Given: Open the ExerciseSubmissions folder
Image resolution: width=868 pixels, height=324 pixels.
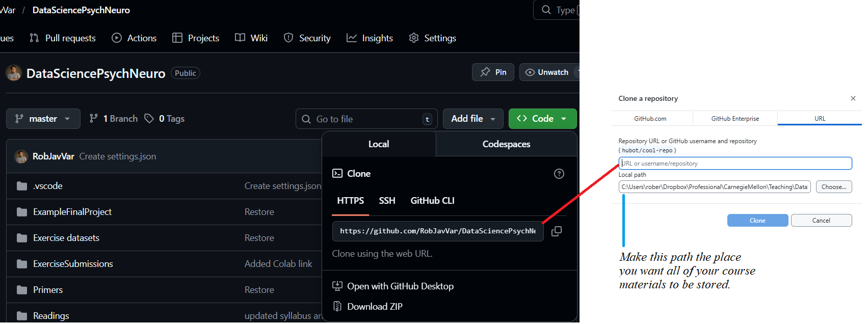Looking at the screenshot, I should pyautogui.click(x=73, y=264).
